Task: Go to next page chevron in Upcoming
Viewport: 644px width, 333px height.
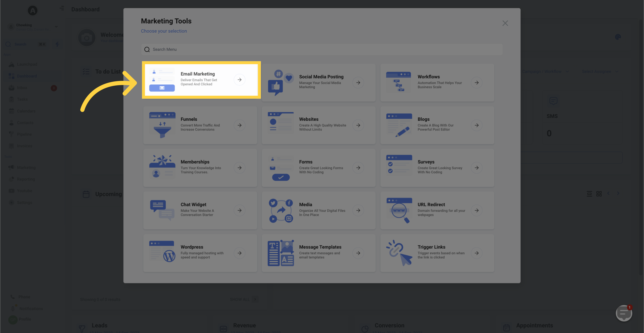Action: pos(618,193)
